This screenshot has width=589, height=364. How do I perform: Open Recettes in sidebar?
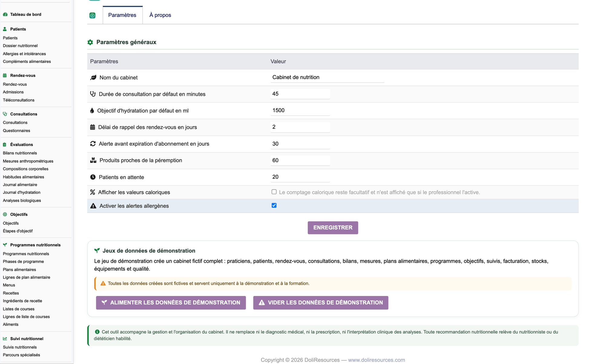click(11, 293)
